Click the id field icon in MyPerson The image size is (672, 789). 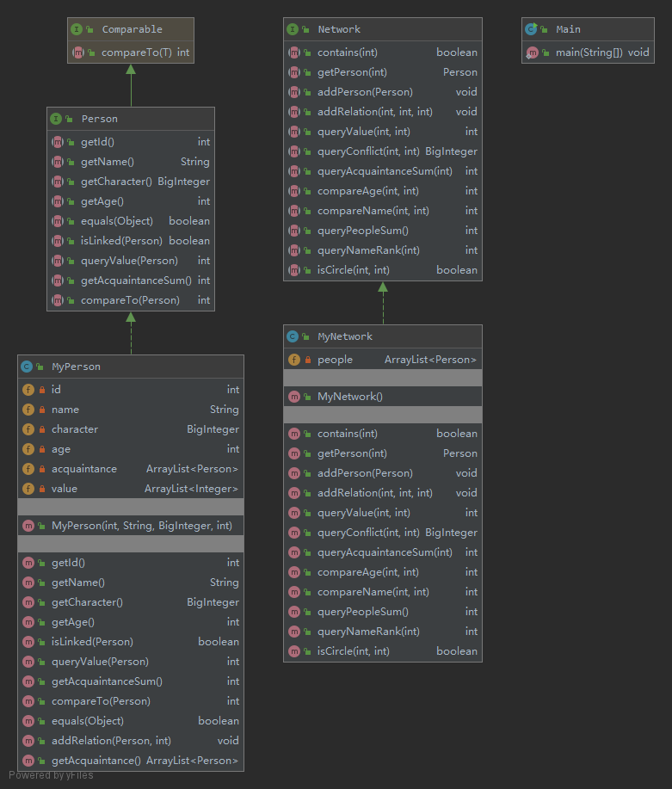28,390
